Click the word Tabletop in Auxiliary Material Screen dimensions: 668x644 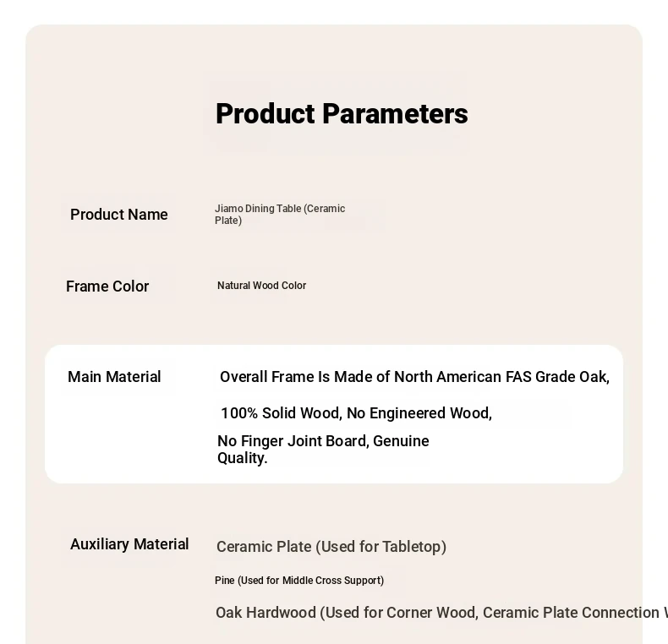pyautogui.click(x=413, y=547)
